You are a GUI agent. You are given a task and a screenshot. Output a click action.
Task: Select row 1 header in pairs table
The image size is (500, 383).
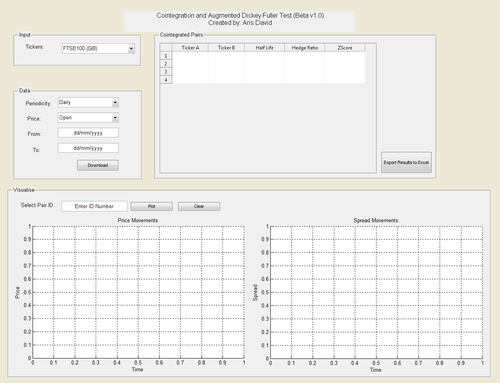pos(166,56)
